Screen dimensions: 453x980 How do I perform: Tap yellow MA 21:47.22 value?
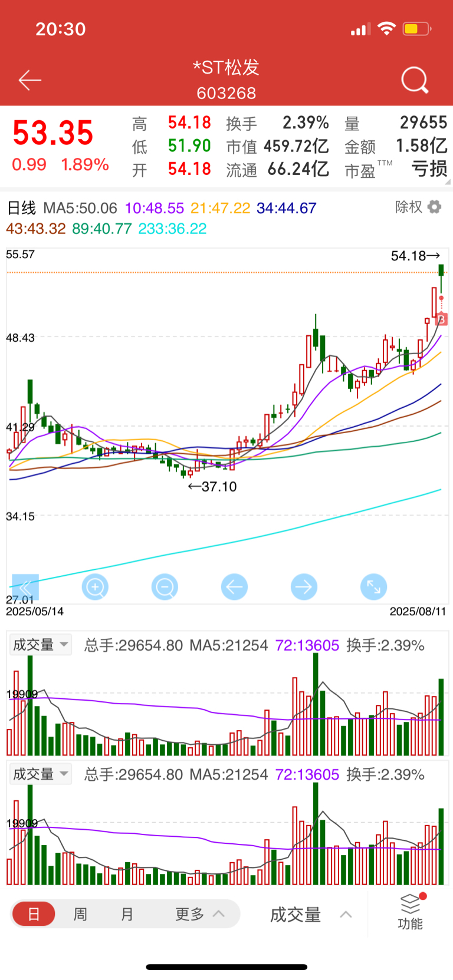(x=221, y=208)
